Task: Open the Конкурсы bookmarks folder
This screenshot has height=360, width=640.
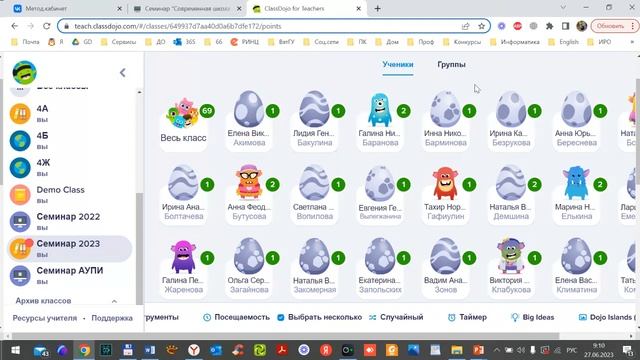Action: (x=462, y=42)
